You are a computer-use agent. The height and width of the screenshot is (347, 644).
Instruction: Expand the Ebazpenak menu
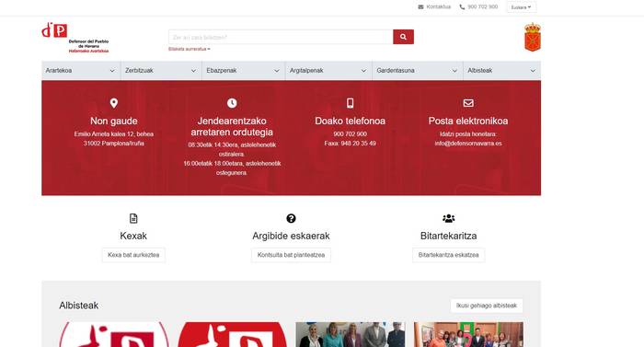pos(243,71)
